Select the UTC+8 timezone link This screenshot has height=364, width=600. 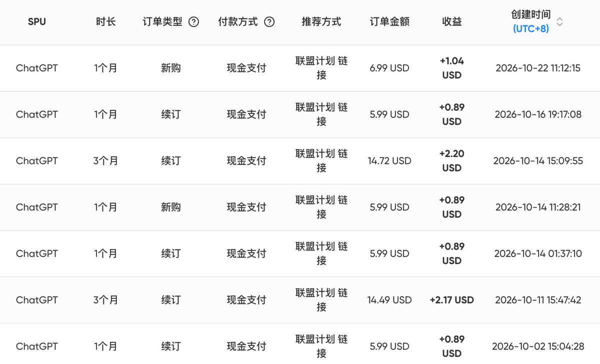point(531,29)
